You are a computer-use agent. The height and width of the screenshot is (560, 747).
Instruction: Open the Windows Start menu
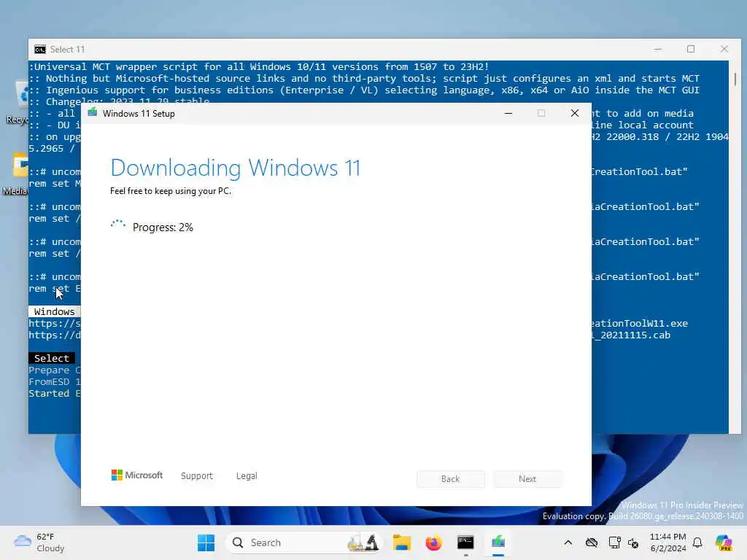[x=206, y=542]
